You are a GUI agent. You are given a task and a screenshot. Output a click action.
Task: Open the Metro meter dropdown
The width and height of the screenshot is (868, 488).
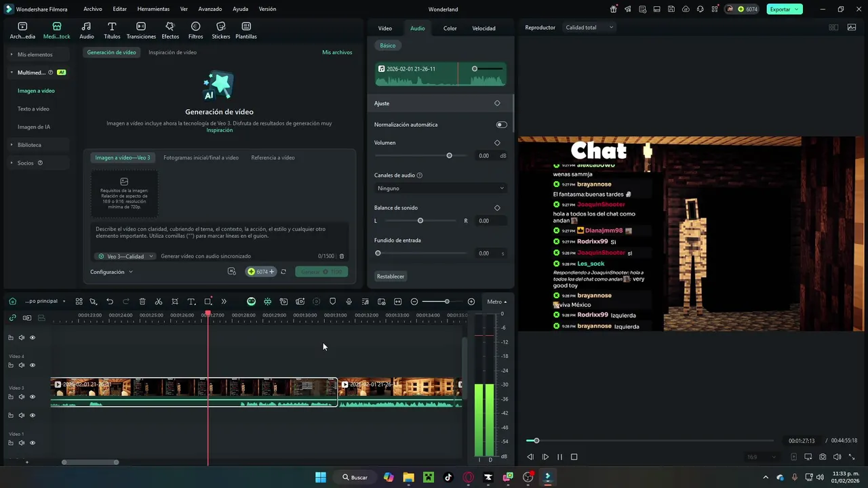pos(497,302)
